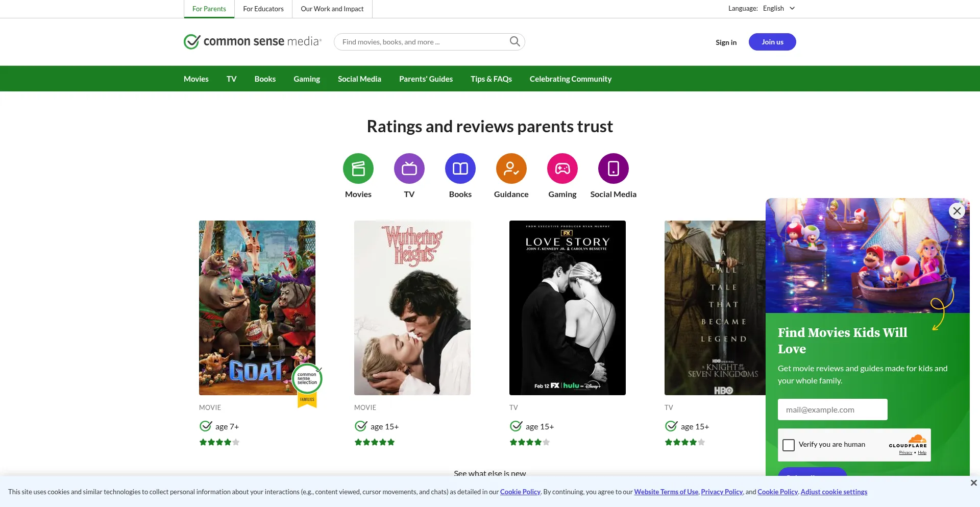Open the Parents' Guides navbar menu
The image size is (980, 507).
426,79
